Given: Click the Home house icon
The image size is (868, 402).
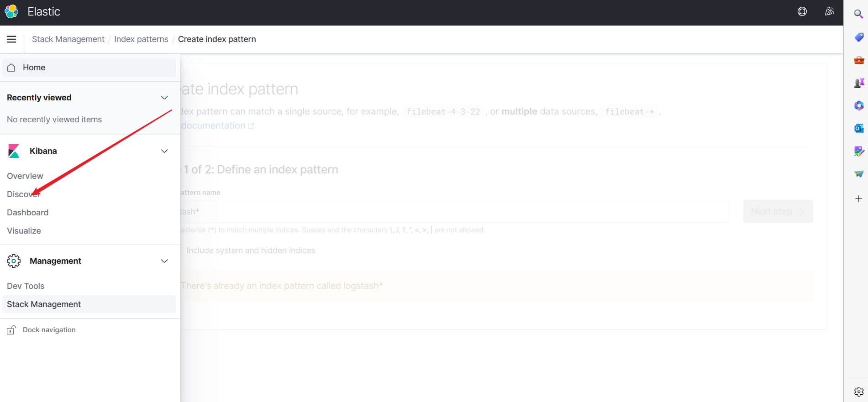Looking at the screenshot, I should 11,68.
